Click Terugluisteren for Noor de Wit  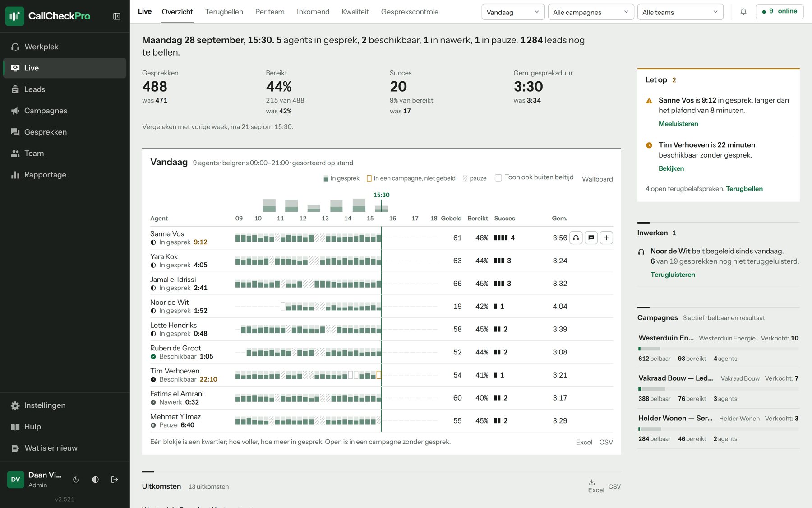click(673, 275)
